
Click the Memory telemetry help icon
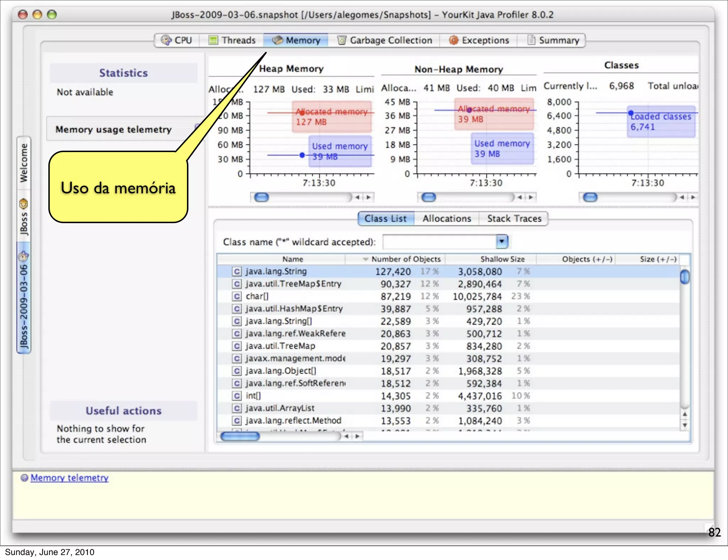24,478
